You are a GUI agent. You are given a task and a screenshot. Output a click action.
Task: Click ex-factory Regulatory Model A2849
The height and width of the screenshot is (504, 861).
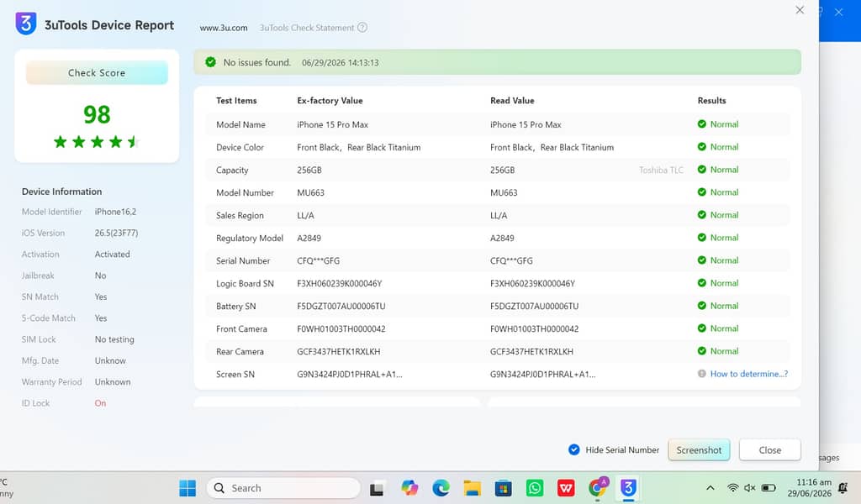[x=309, y=238]
